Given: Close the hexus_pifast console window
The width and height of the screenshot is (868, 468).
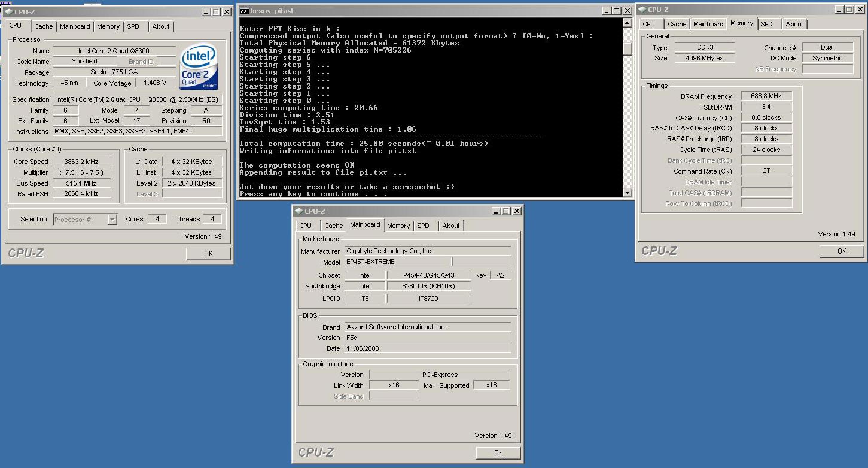Looking at the screenshot, I should [628, 11].
